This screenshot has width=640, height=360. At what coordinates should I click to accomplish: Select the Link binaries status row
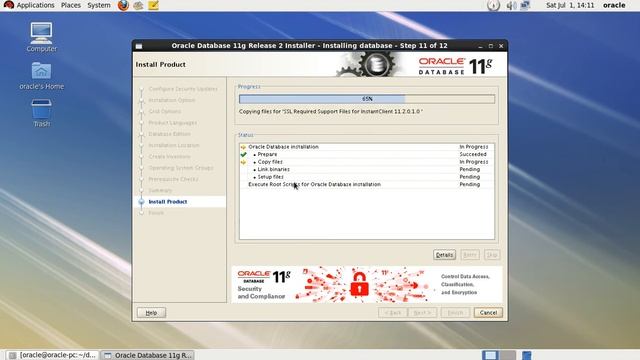pos(367,169)
